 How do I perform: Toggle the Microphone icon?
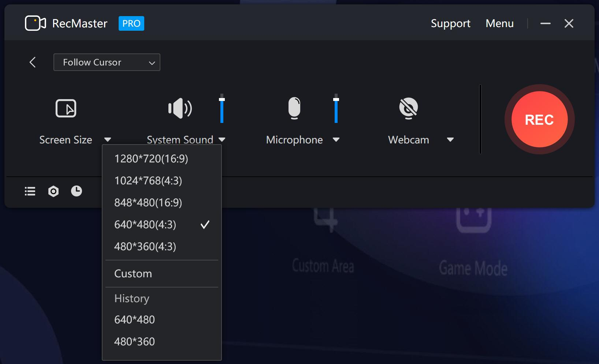294,108
